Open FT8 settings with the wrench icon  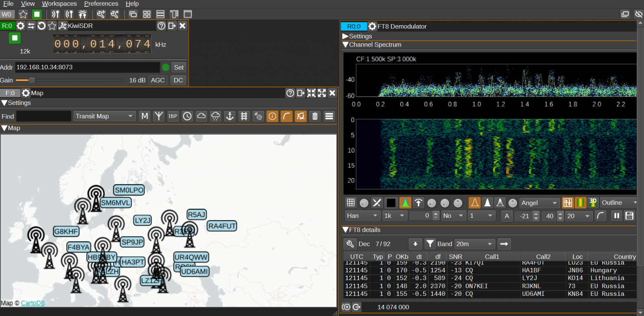(x=350, y=244)
